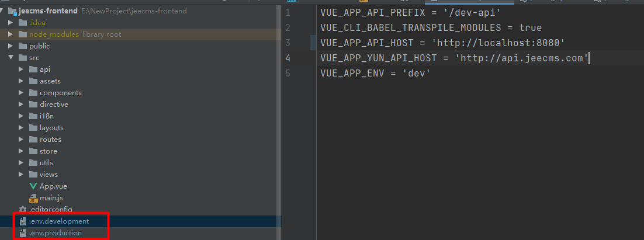Click the JS file icon for main.js
The height and width of the screenshot is (240, 644).
tap(33, 198)
